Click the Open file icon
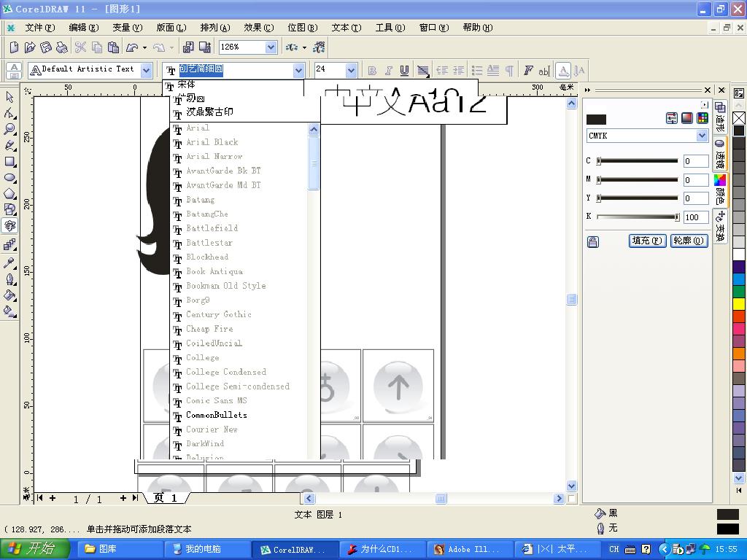This screenshot has width=747, height=560. coord(29,47)
